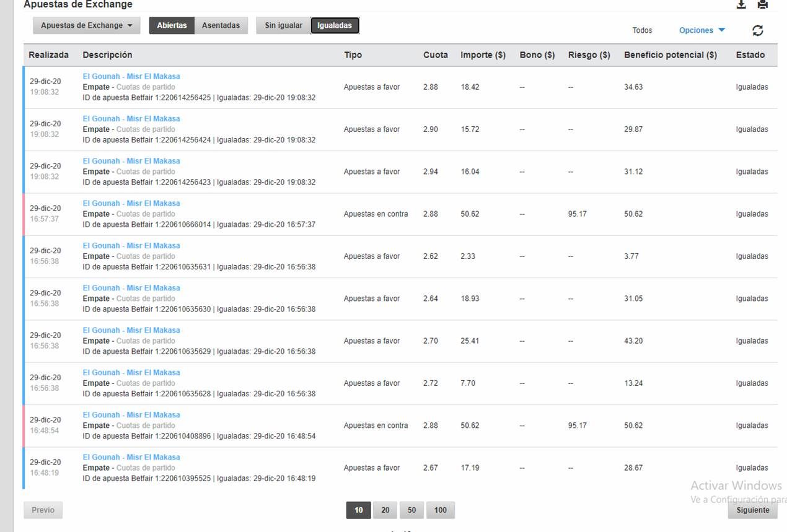Open the match link for bet ID 1:220610635628

point(131,373)
